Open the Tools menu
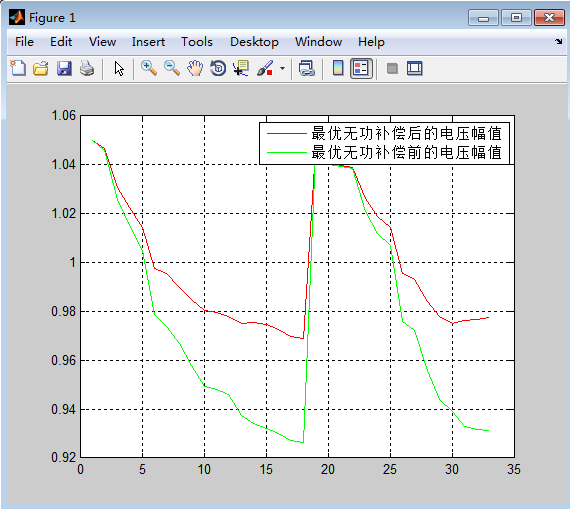The height and width of the screenshot is (509, 570). point(197,42)
